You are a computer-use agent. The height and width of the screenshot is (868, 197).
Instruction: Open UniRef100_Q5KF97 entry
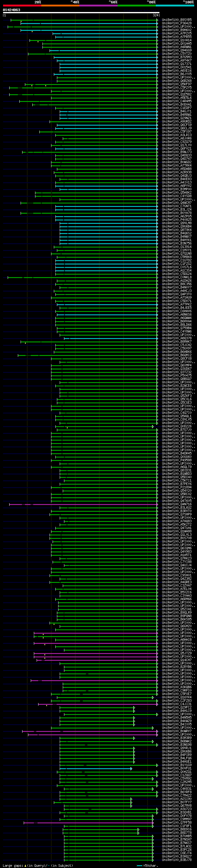(x=177, y=84)
